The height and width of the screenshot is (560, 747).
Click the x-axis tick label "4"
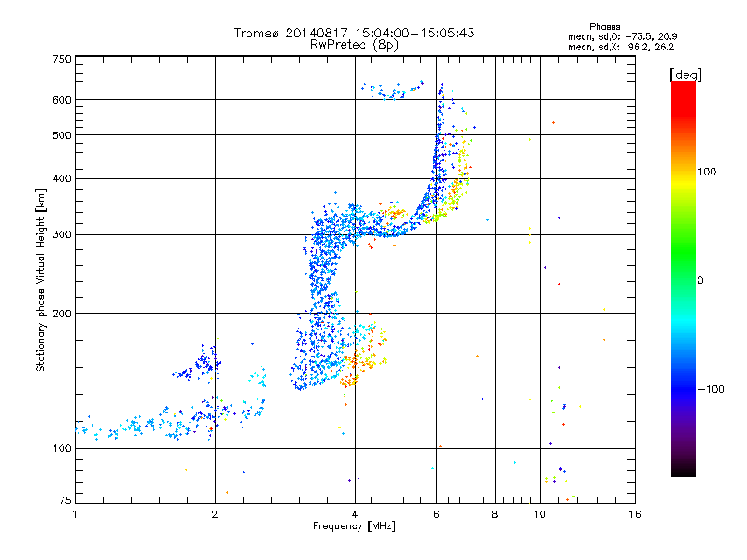tap(355, 514)
